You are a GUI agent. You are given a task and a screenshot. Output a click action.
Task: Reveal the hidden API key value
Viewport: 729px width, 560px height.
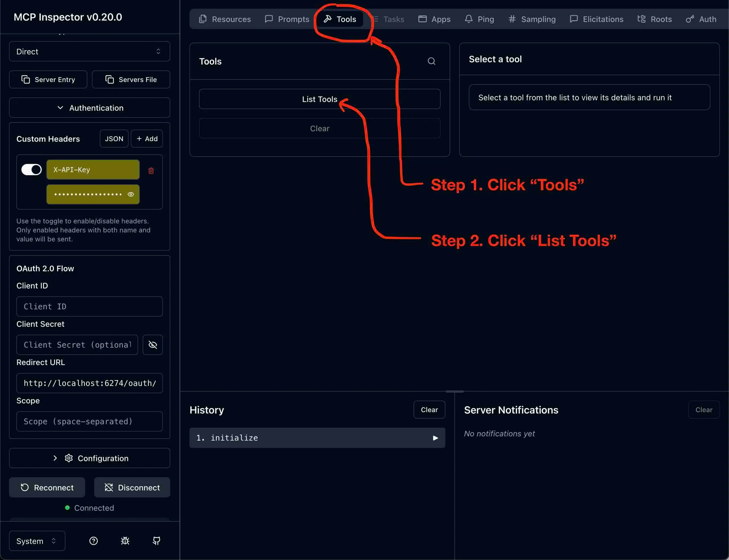click(131, 194)
